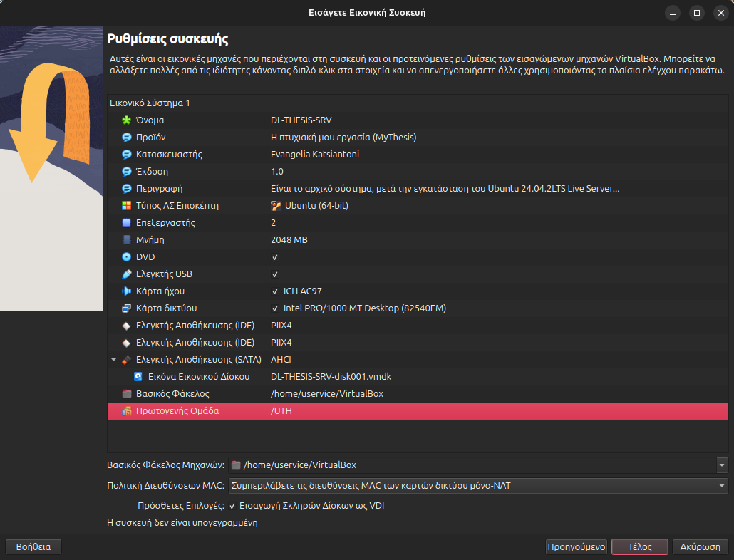Click the Βοήθεια button
This screenshot has height=560, width=734.
(x=33, y=547)
